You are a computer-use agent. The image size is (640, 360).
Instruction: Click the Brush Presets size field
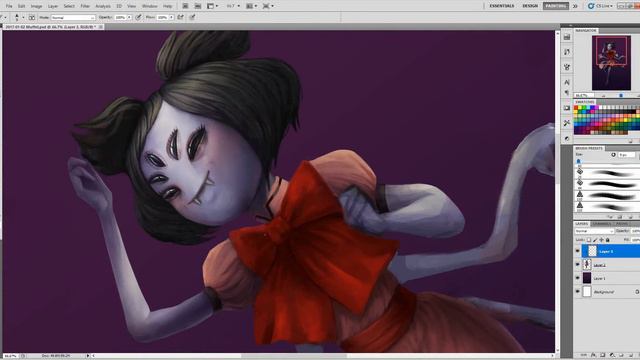coord(627,155)
